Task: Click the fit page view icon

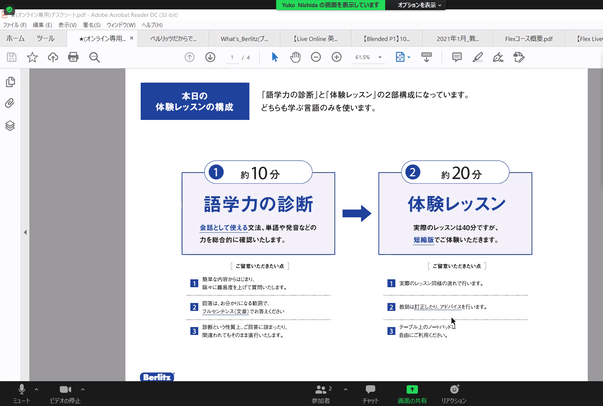Action: [x=400, y=57]
